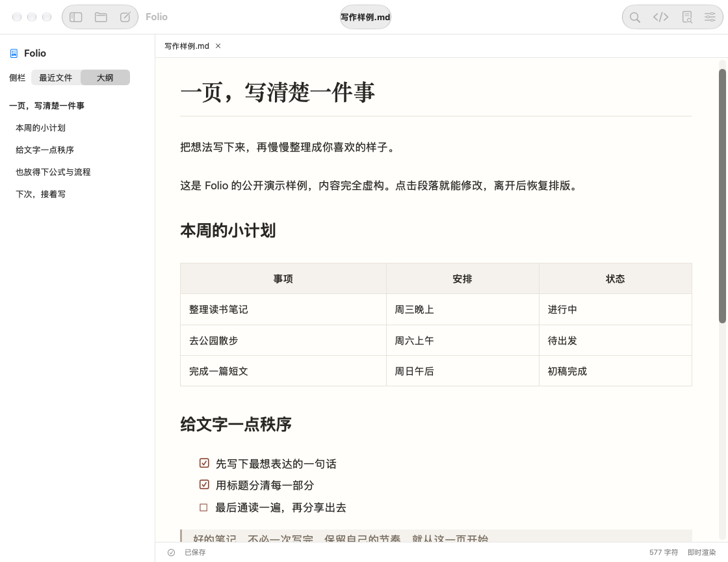Open settings sliders icon

[x=710, y=17]
